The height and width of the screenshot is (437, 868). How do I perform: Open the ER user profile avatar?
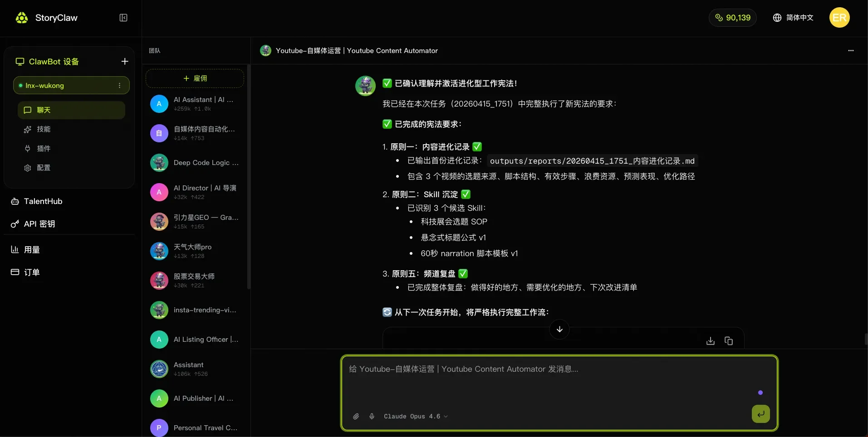(x=839, y=18)
